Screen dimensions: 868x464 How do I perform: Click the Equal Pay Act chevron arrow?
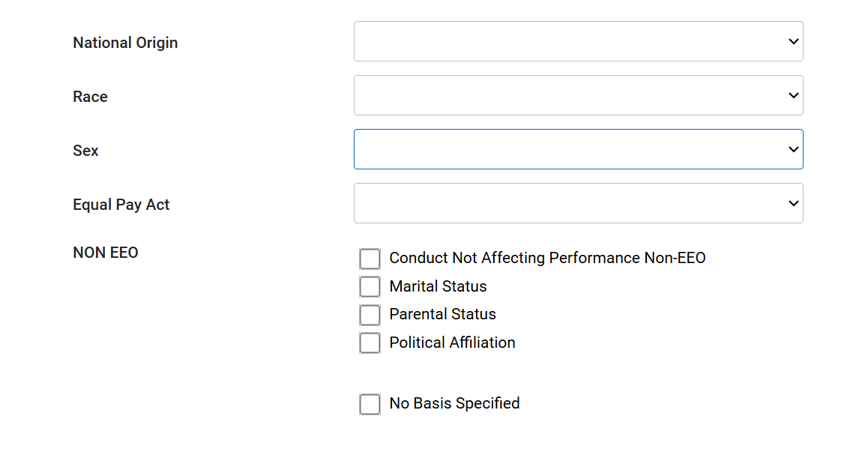(794, 204)
